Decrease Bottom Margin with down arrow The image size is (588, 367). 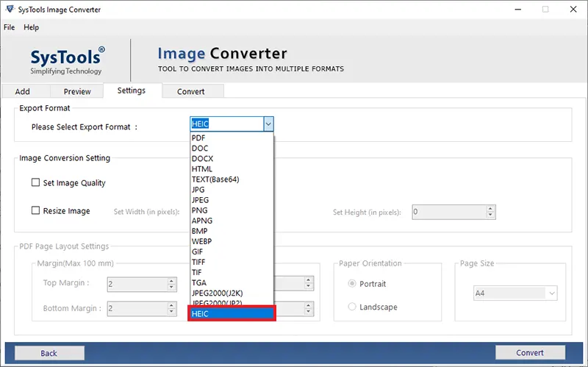(171, 312)
